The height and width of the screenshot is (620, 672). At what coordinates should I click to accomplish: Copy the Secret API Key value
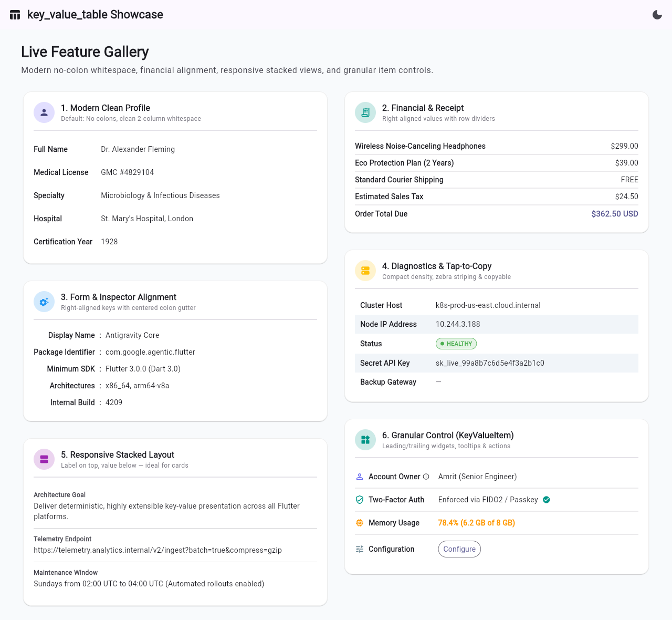(490, 363)
